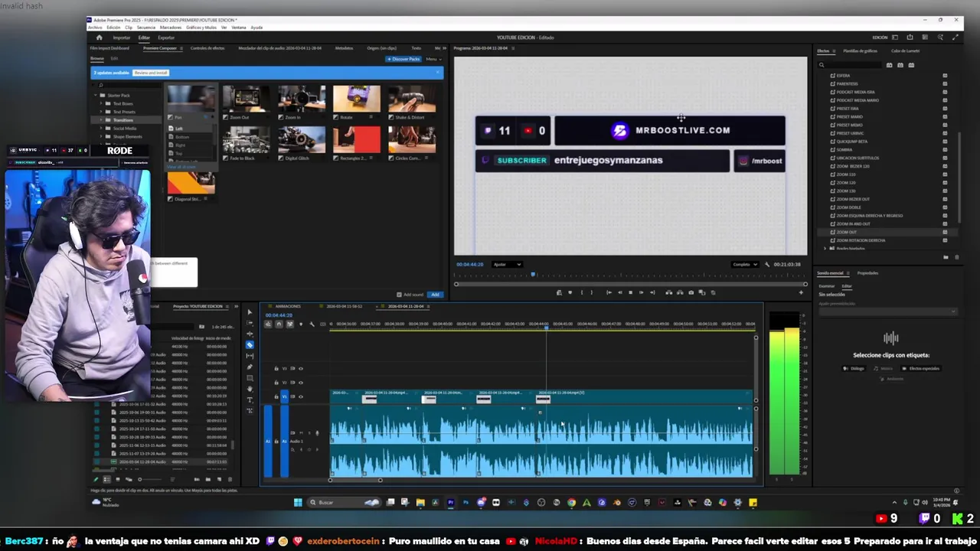Open the Ajustar zoom dropdown
This screenshot has height=551, width=980.
(x=507, y=265)
